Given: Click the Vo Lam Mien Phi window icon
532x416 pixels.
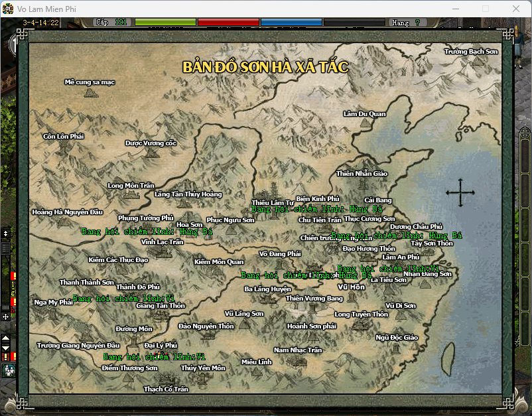Looking at the screenshot, I should 8,9.
